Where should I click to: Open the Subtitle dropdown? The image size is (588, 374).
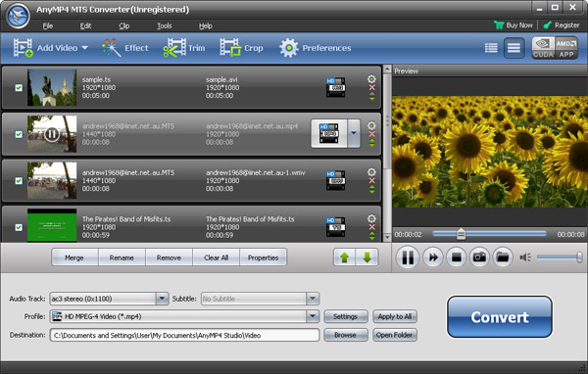pyautogui.click(x=313, y=299)
